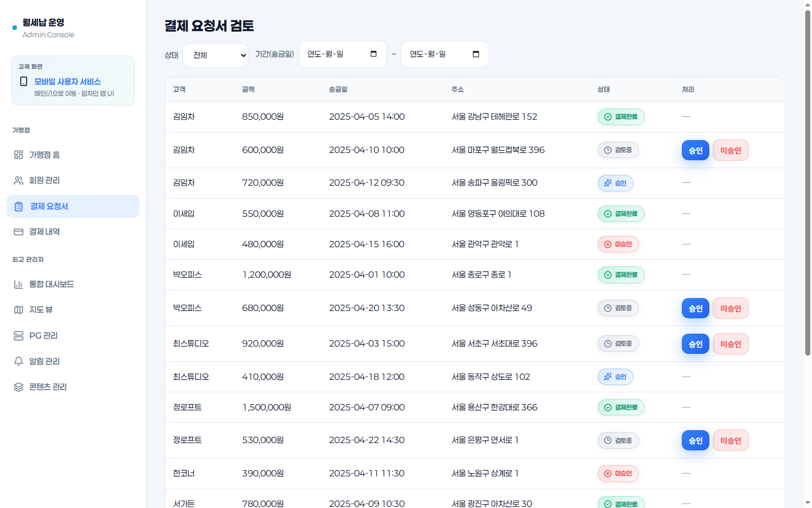Viewport: 812px width, 508px height.
Task: Click 결제 요청서 검토 page heading
Action: tap(209, 26)
